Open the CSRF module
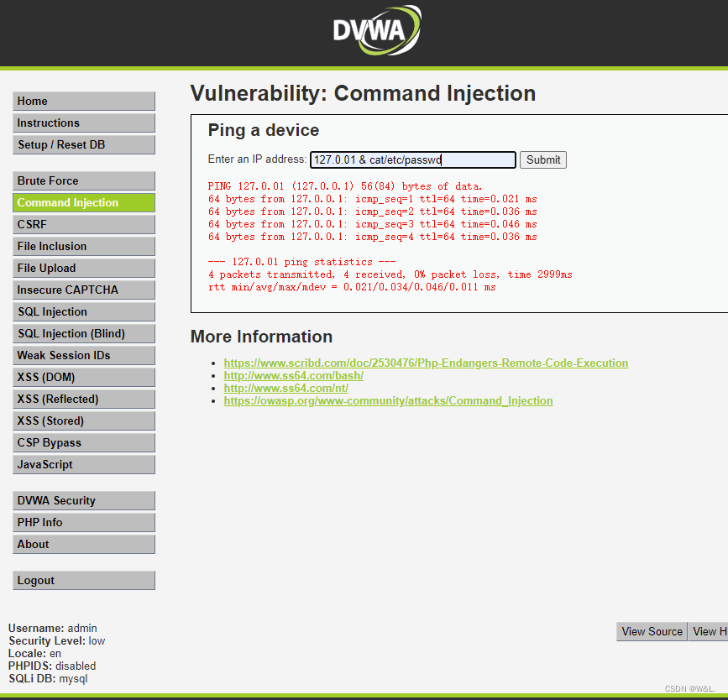The image size is (728, 700). (x=84, y=225)
